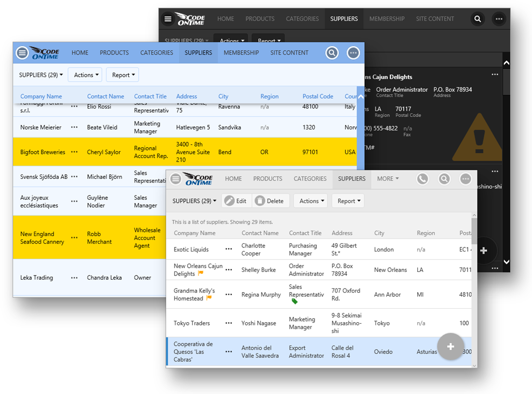532x394 pixels.
Task: Select SITE CONTENT tab in the dark window
Action: pos(435,19)
